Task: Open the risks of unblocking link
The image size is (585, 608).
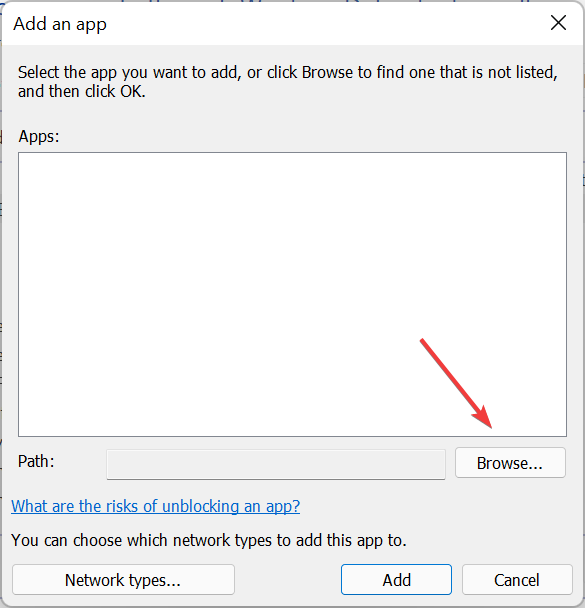Action: click(155, 506)
